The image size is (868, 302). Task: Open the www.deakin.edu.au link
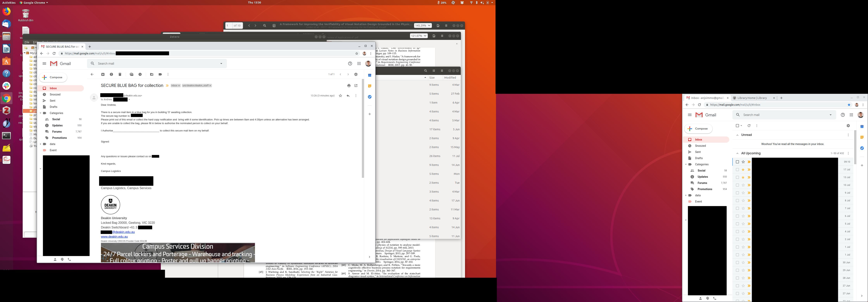(114, 237)
